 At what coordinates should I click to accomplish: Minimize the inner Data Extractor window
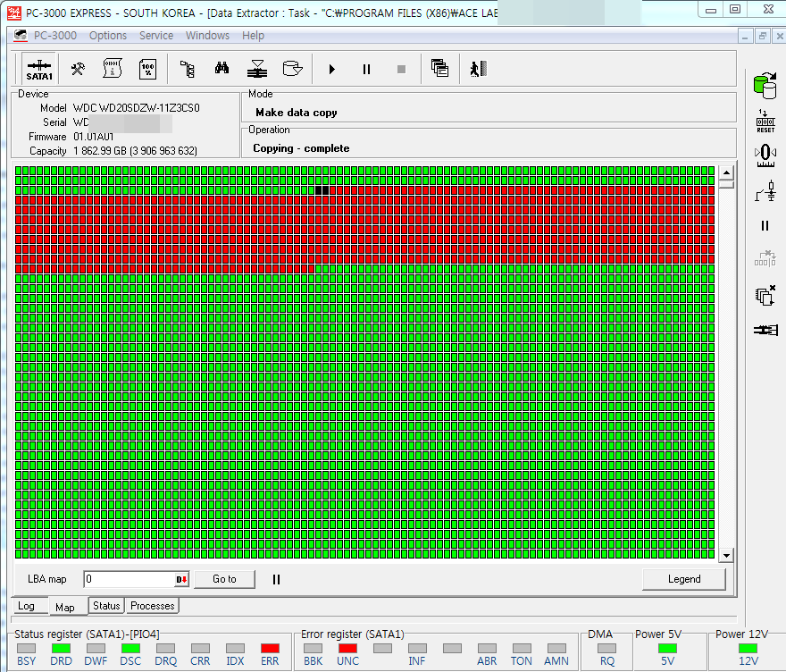point(746,36)
